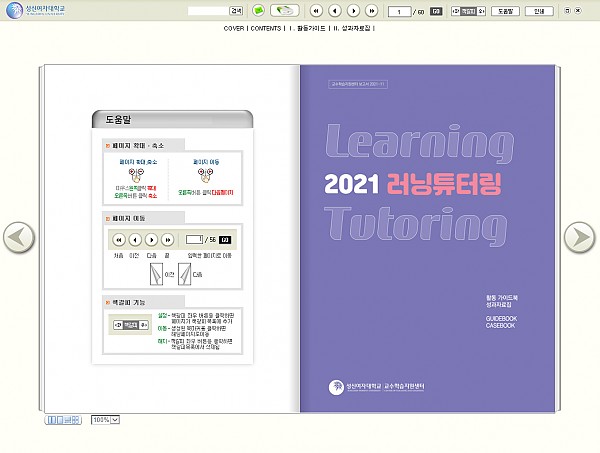Open the 도움말 help button in the top toolbar

(x=505, y=11)
